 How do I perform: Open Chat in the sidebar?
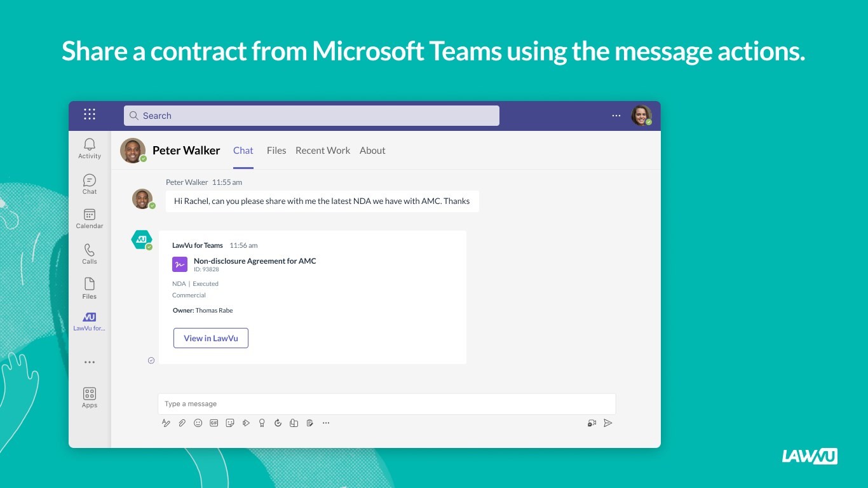coord(90,184)
